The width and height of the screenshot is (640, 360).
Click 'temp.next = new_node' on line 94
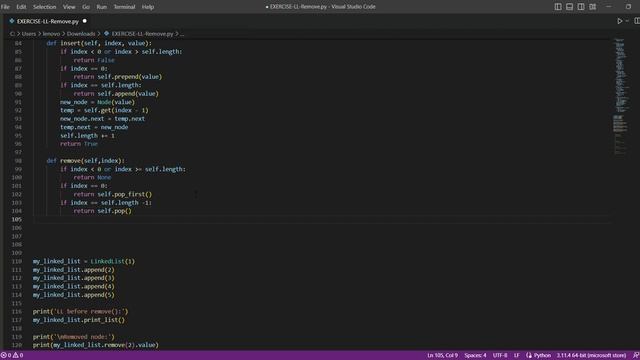(94, 127)
